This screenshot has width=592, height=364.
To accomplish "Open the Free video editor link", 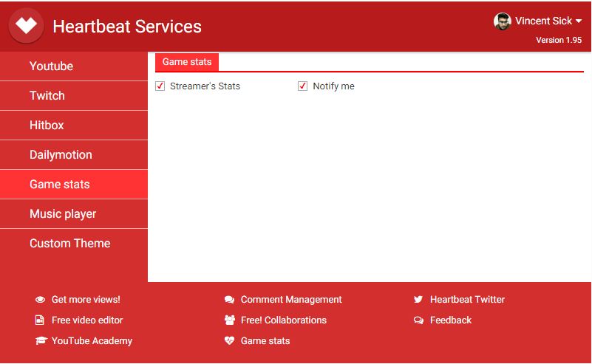I will (x=87, y=320).
